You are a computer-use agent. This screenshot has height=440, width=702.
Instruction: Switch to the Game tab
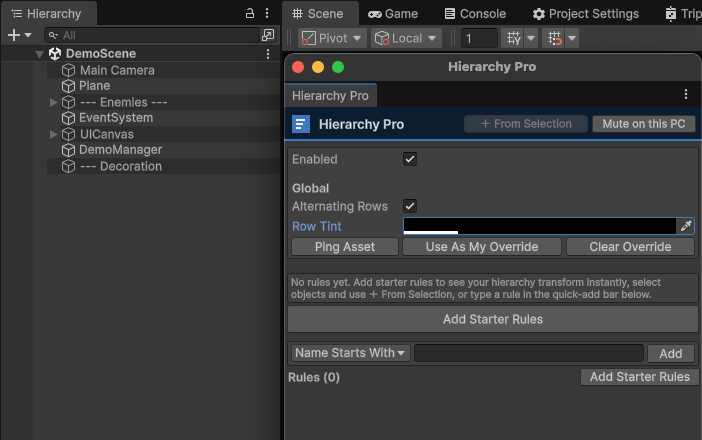[x=393, y=14]
